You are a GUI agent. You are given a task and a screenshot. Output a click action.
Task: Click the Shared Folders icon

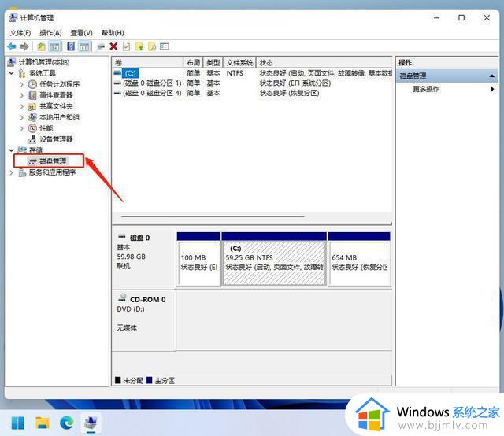32,106
